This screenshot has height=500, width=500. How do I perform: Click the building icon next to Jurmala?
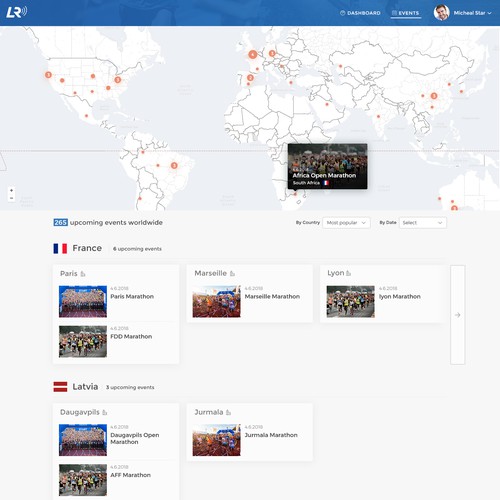click(x=228, y=413)
